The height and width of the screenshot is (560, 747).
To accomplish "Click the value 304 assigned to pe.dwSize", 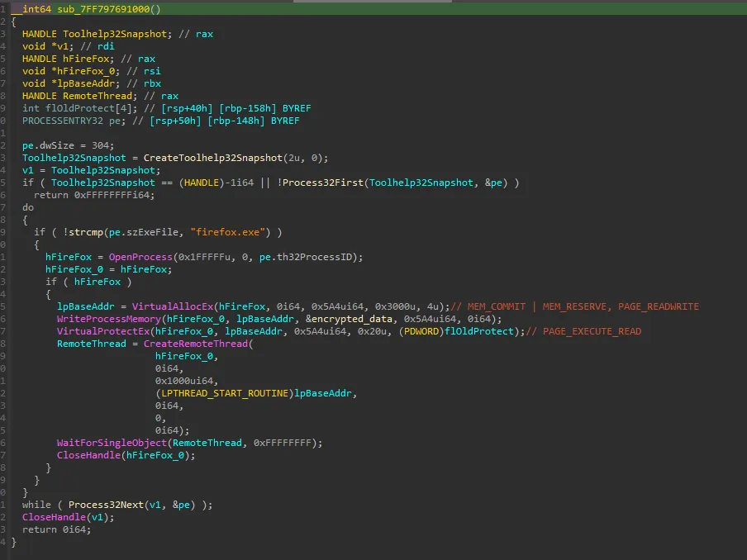I will coord(100,145).
